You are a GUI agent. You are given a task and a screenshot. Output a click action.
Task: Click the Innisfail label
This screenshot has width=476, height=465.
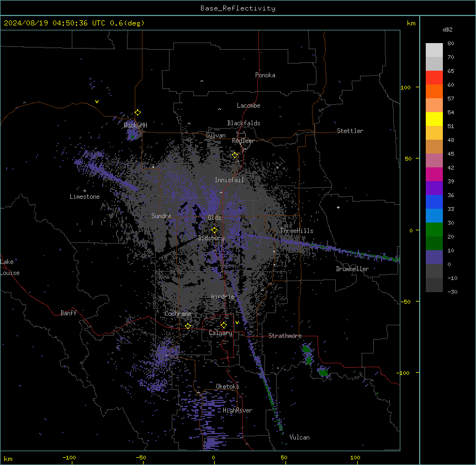point(229,180)
